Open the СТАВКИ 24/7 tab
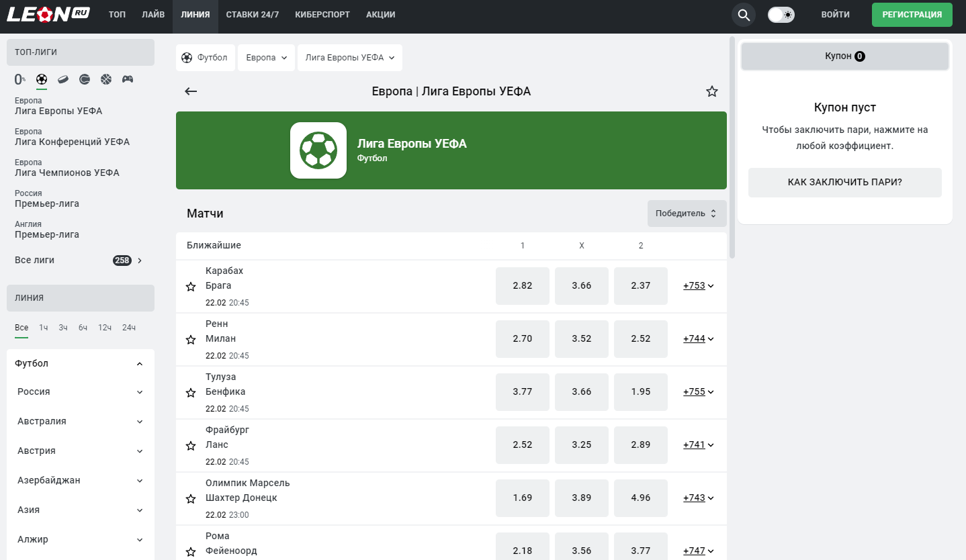This screenshot has width=966, height=560. click(253, 15)
